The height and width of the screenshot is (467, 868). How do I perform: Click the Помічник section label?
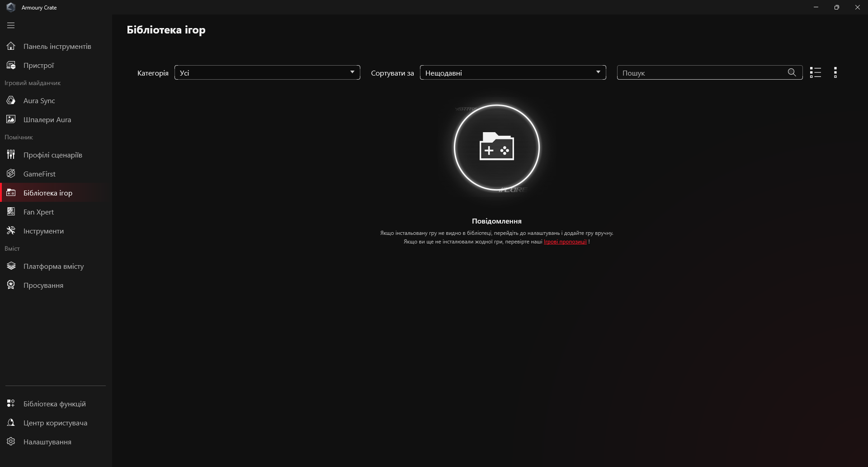coord(19,137)
